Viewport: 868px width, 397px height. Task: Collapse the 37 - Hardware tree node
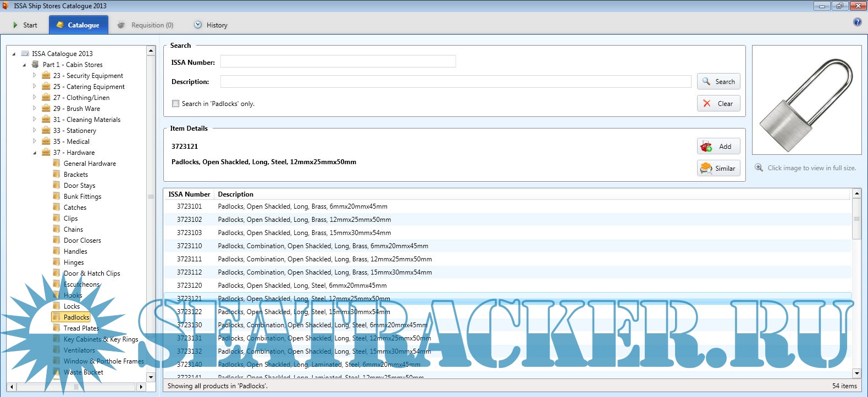click(x=34, y=153)
